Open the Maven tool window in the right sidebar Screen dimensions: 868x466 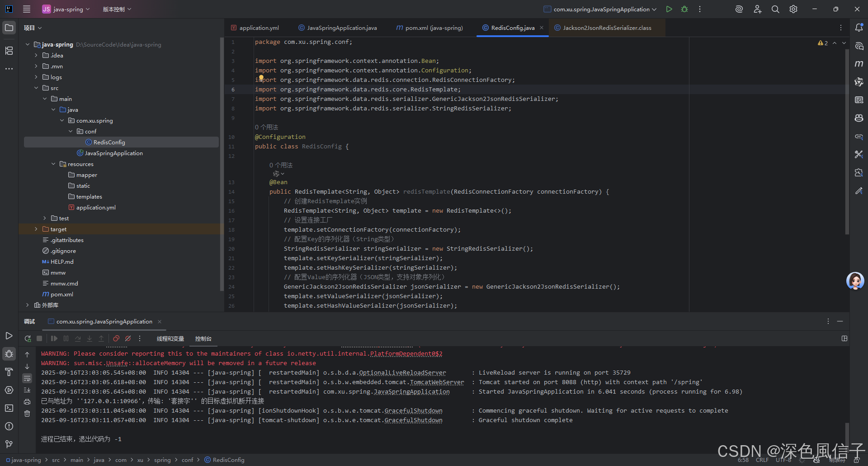coord(859,64)
